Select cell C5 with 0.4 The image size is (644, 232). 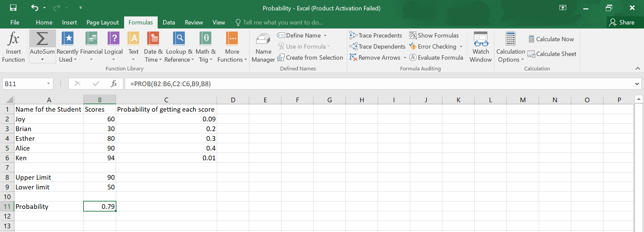(x=166, y=148)
